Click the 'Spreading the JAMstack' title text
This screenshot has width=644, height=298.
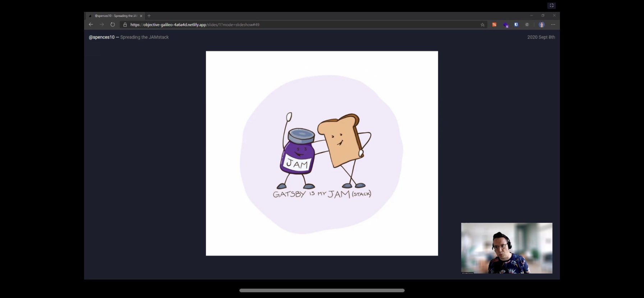coord(144,37)
